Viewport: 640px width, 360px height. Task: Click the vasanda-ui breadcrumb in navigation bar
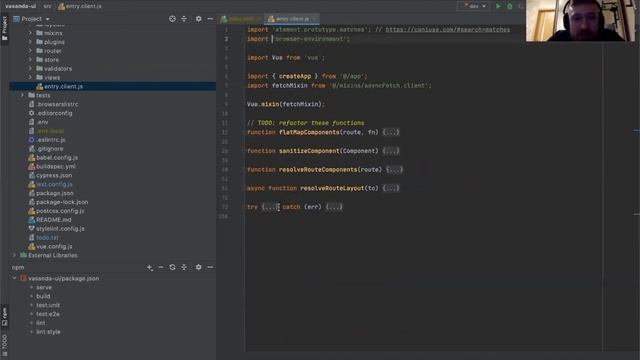pyautogui.click(x=20, y=6)
